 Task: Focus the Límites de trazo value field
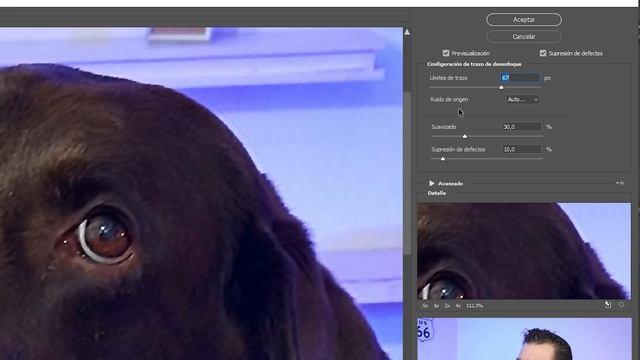[520, 78]
